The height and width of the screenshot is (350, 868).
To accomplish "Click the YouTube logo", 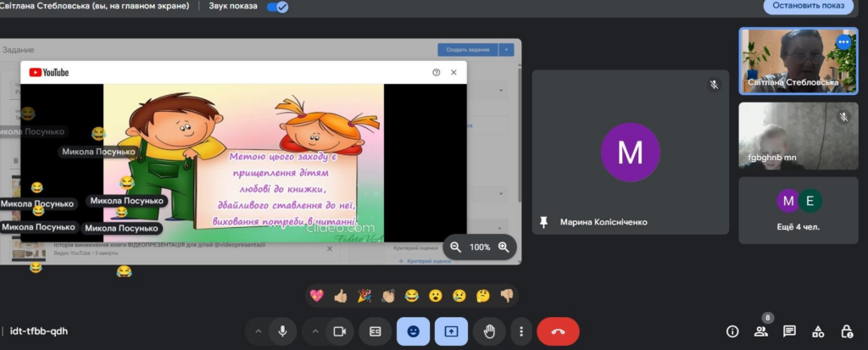I will (49, 72).
